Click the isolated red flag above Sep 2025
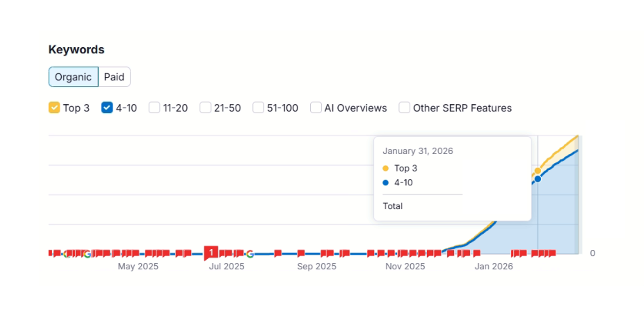644x309 pixels. pos(301,253)
